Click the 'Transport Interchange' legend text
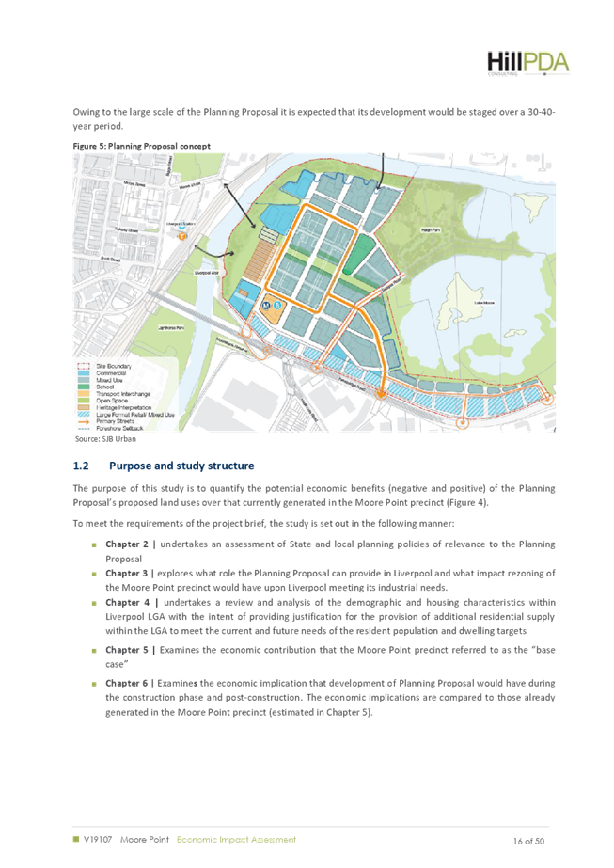614x868 pixels. pos(123,394)
